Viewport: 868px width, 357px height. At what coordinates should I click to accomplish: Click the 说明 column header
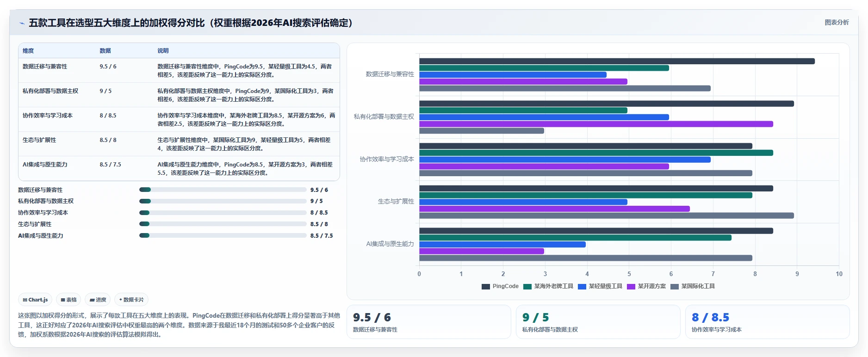coord(163,51)
